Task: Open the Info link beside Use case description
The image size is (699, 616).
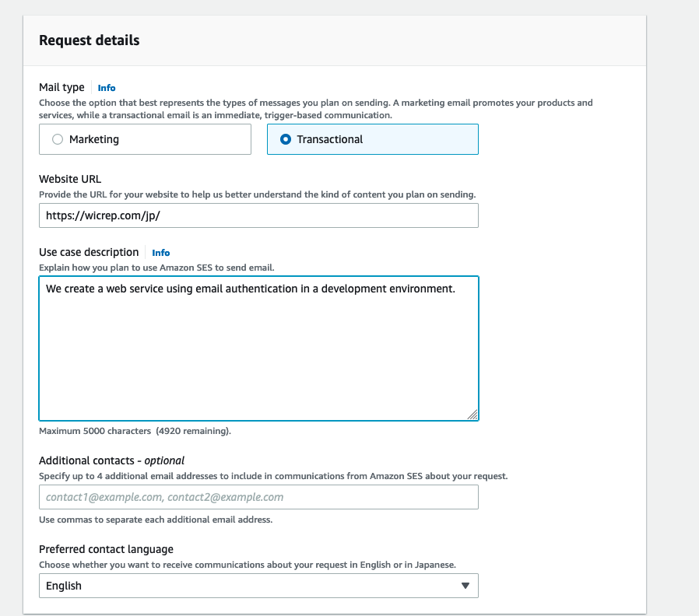Action: point(160,252)
